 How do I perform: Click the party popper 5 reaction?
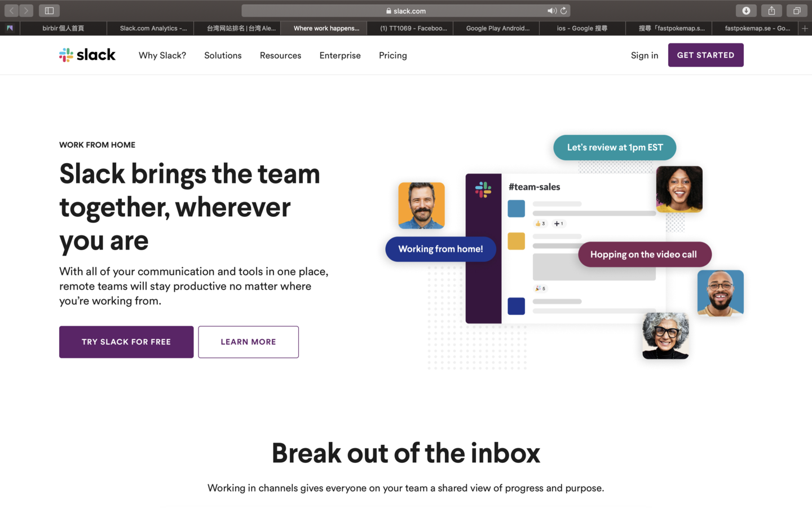click(540, 288)
